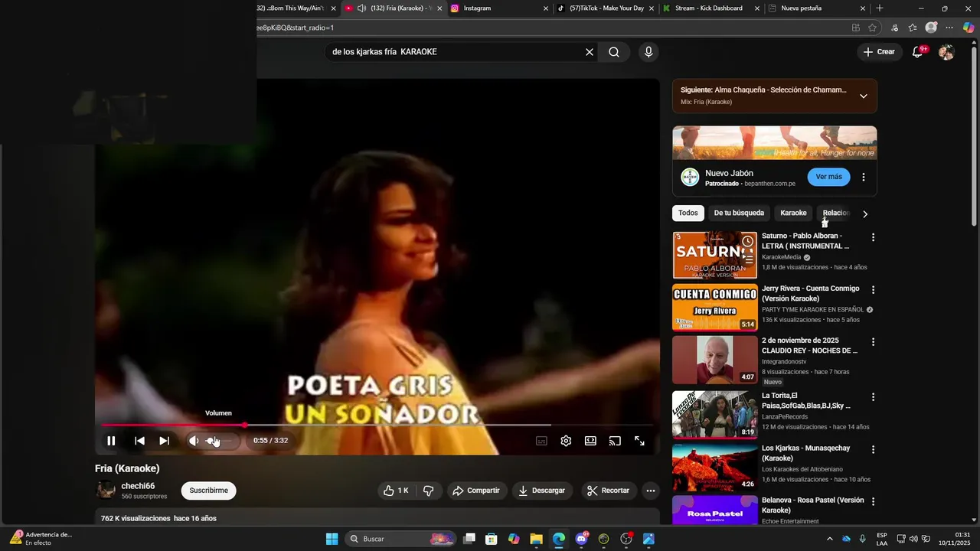Image resolution: width=980 pixels, height=551 pixels.
Task: Cast the video to a TV
Action: click(615, 441)
